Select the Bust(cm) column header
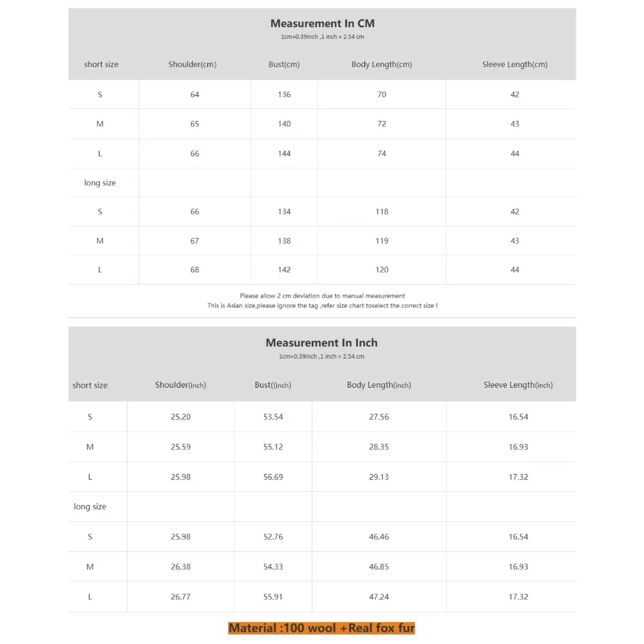Screen dimensions: 644x644 point(284,64)
